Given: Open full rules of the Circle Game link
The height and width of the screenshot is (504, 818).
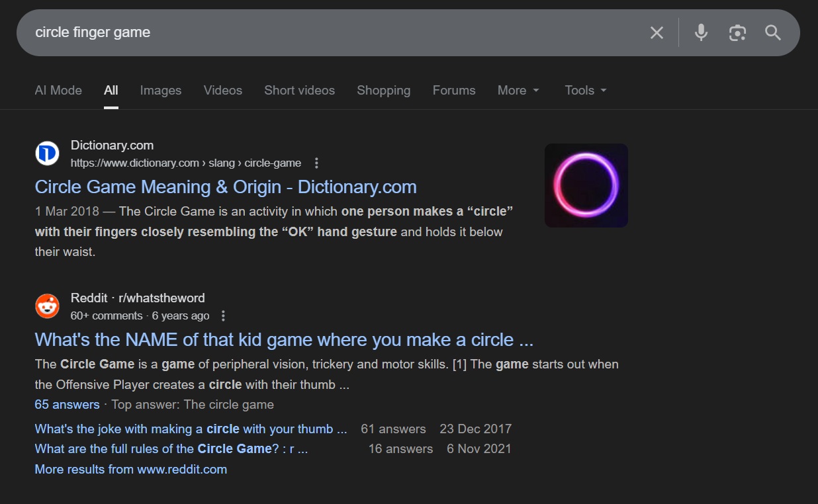Looking at the screenshot, I should pos(171,449).
